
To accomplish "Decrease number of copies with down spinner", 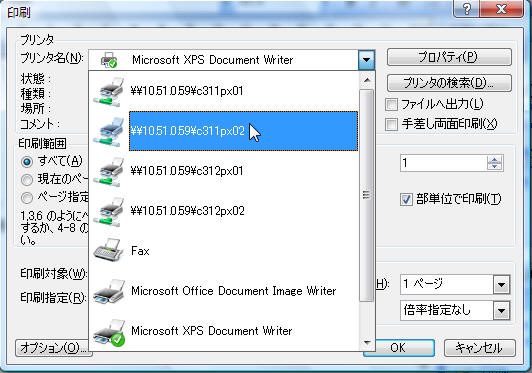I will [495, 167].
